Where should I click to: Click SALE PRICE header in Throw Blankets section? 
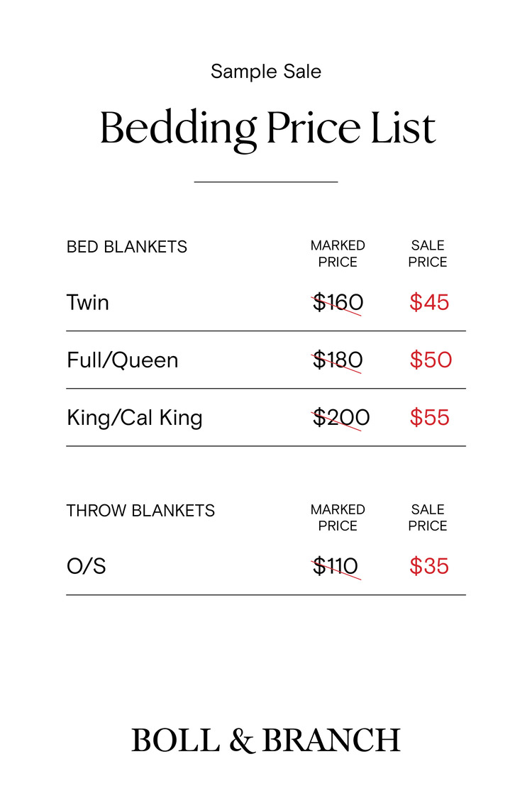click(x=428, y=518)
